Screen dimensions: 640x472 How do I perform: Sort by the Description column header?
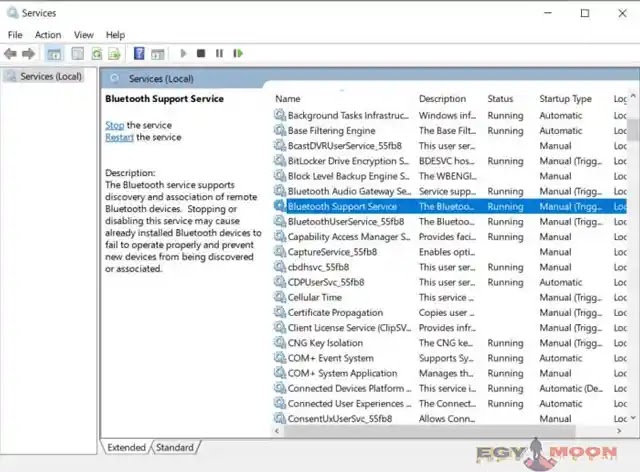442,99
